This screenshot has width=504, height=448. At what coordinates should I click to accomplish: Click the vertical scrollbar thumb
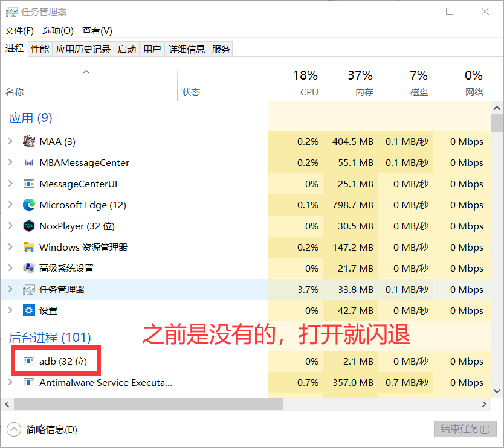(x=497, y=123)
